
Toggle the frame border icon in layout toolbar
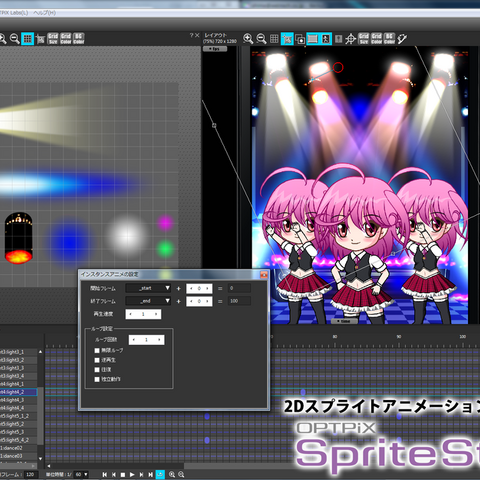click(x=313, y=39)
